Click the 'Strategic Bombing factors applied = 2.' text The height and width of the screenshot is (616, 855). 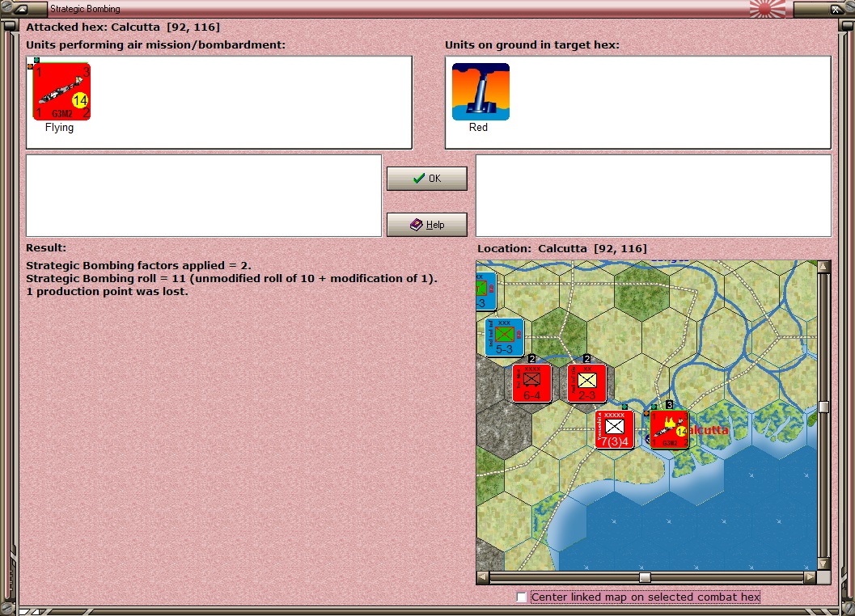point(138,265)
